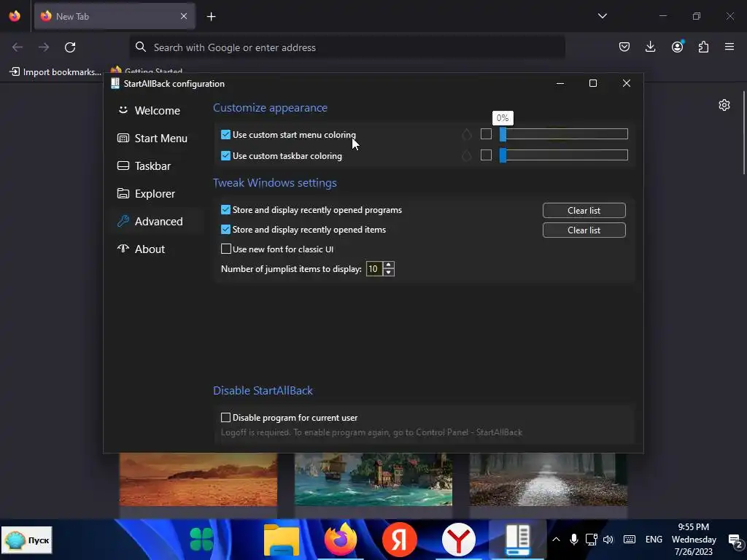Close the New Tab tab
Viewport: 747px width, 560px height.
click(x=184, y=16)
